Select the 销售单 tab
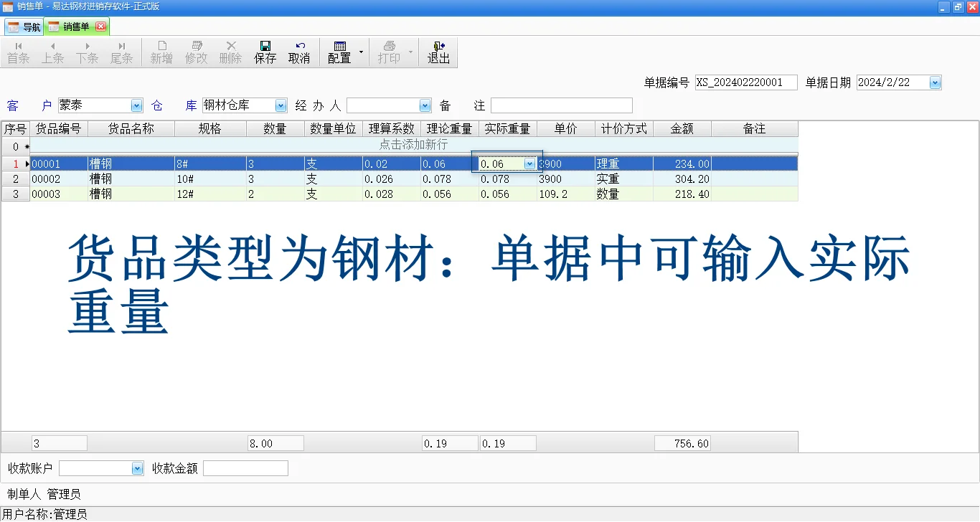 (72, 26)
